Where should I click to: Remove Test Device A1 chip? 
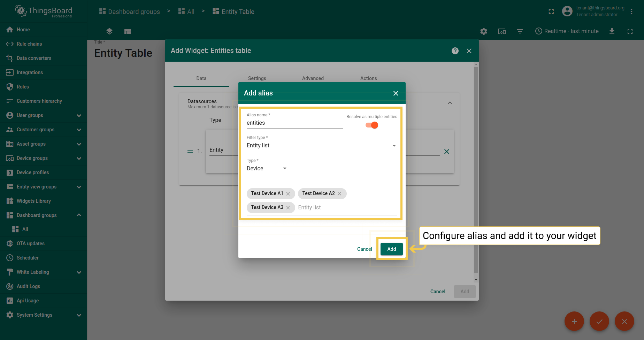pyautogui.click(x=288, y=194)
